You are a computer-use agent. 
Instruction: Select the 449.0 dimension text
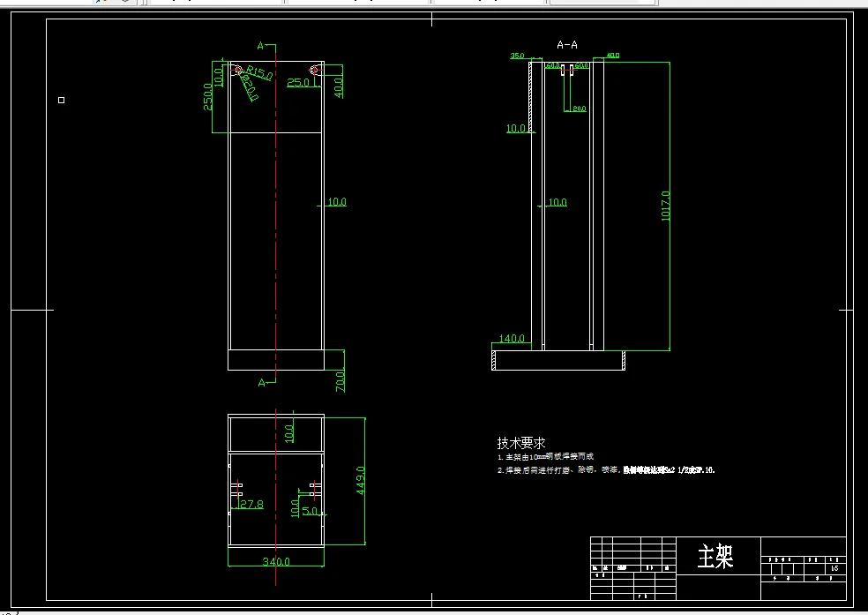(361, 481)
